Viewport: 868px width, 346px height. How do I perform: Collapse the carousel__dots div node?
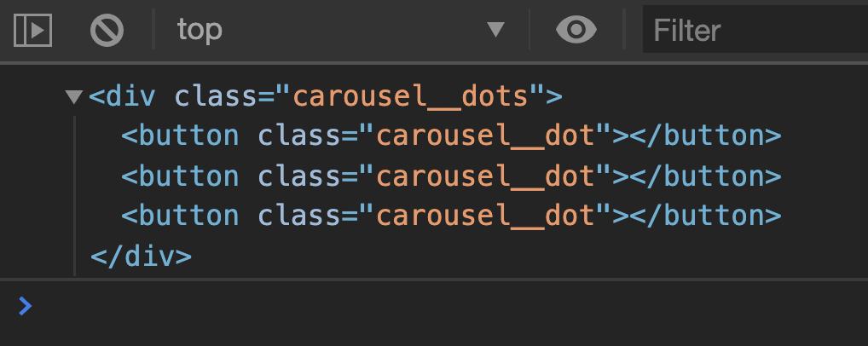tap(73, 97)
